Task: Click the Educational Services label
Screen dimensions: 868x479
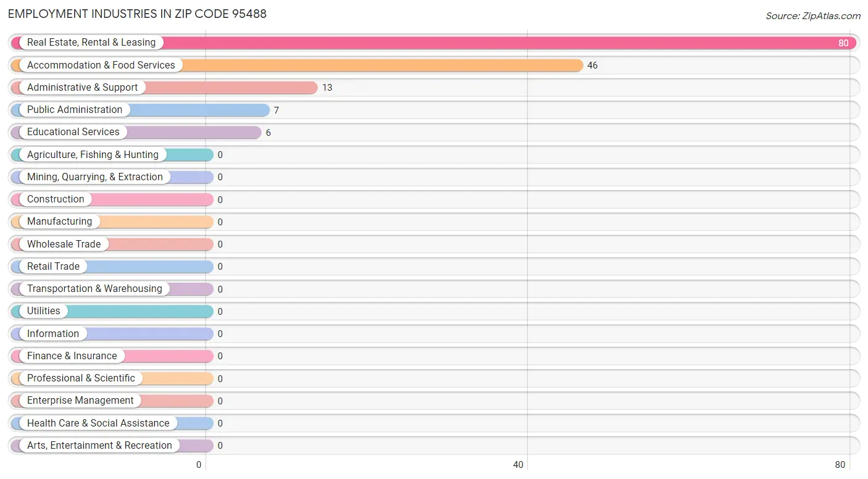Action: point(73,132)
